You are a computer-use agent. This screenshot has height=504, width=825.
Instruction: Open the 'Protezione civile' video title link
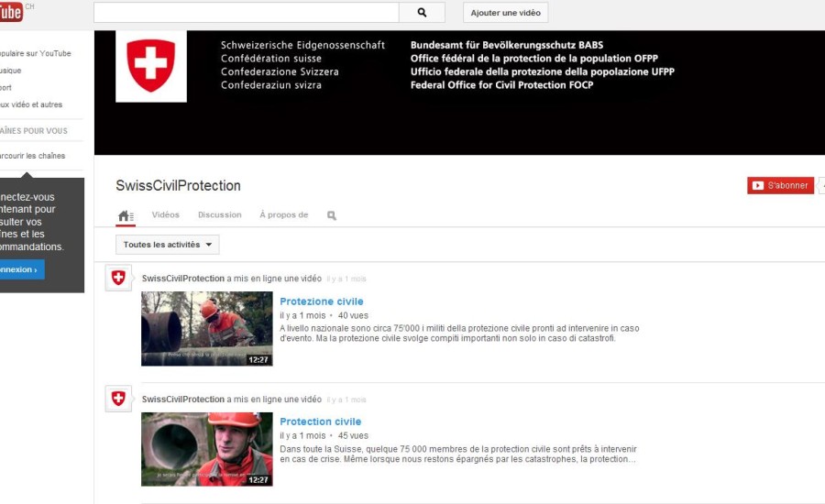tap(321, 301)
